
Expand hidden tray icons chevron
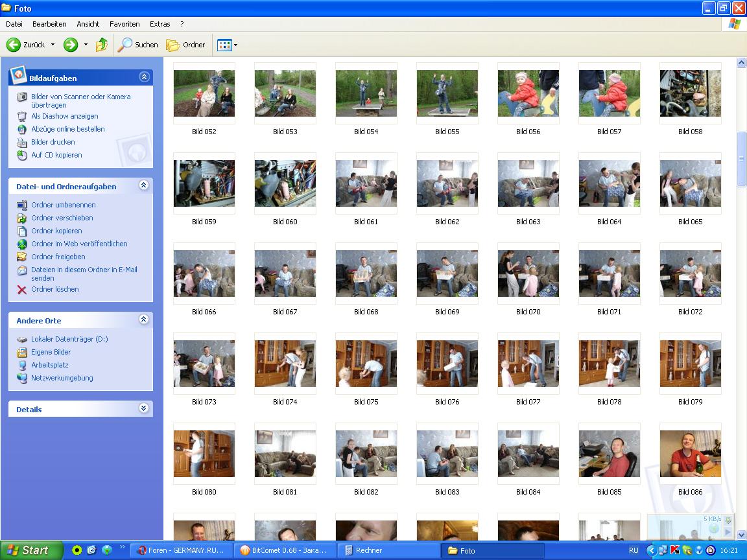[x=652, y=550]
